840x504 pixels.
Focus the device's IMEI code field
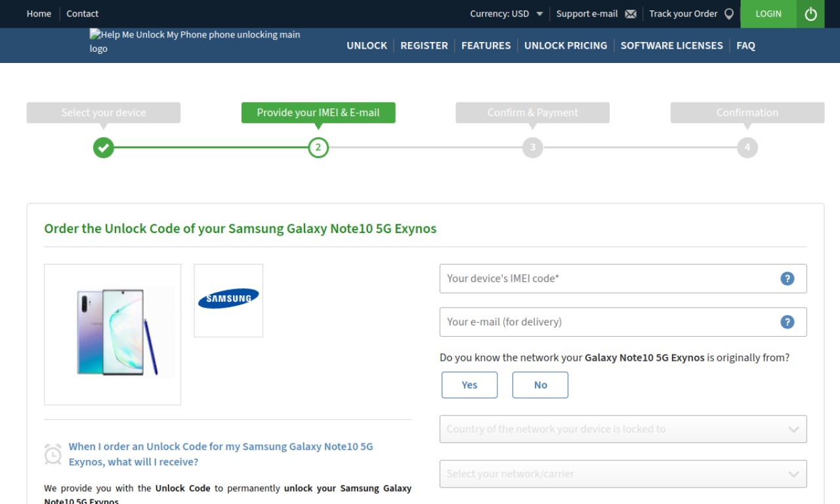coord(623,278)
